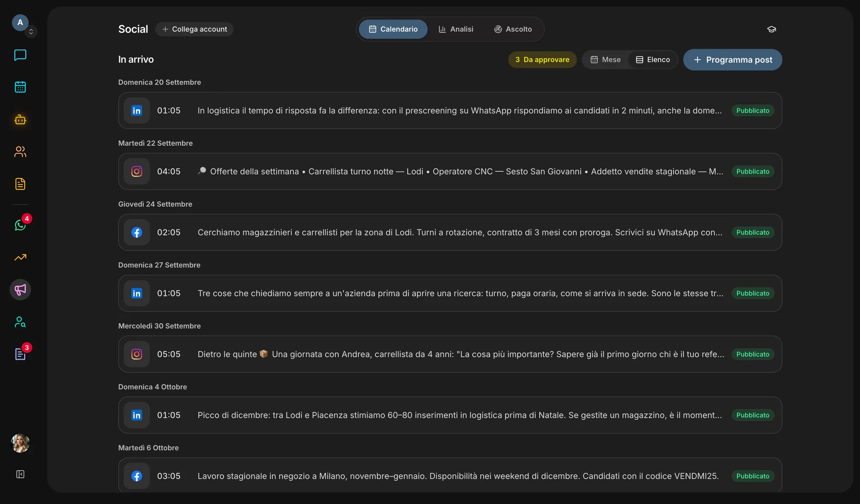The height and width of the screenshot is (504, 860).
Task: Collapse the sidebar panel icon
Action: [x=20, y=474]
